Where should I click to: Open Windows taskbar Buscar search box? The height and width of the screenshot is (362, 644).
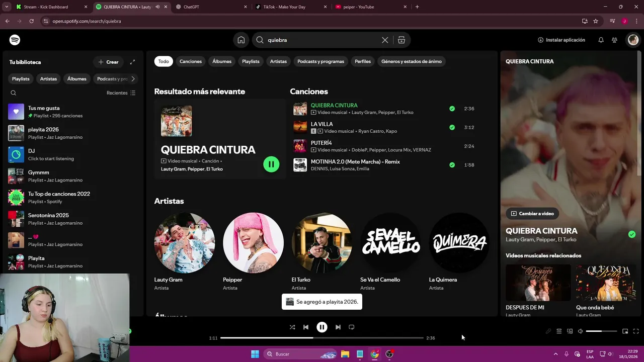pos(301,354)
